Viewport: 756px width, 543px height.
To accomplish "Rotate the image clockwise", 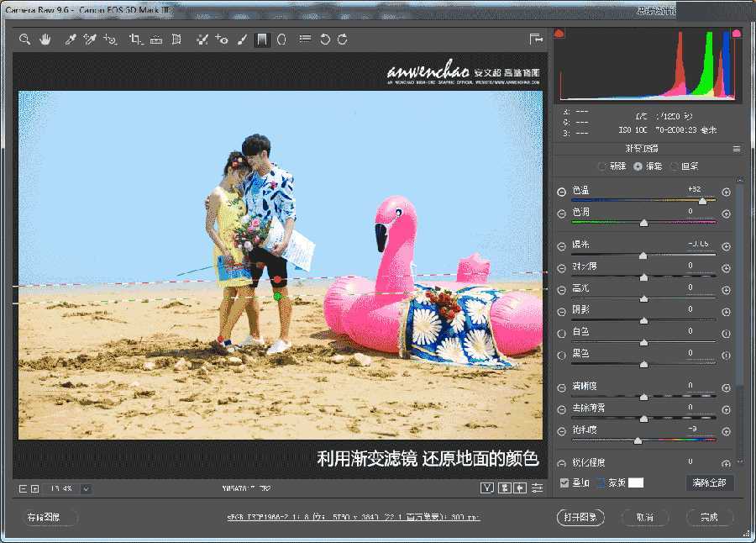I will click(x=344, y=39).
